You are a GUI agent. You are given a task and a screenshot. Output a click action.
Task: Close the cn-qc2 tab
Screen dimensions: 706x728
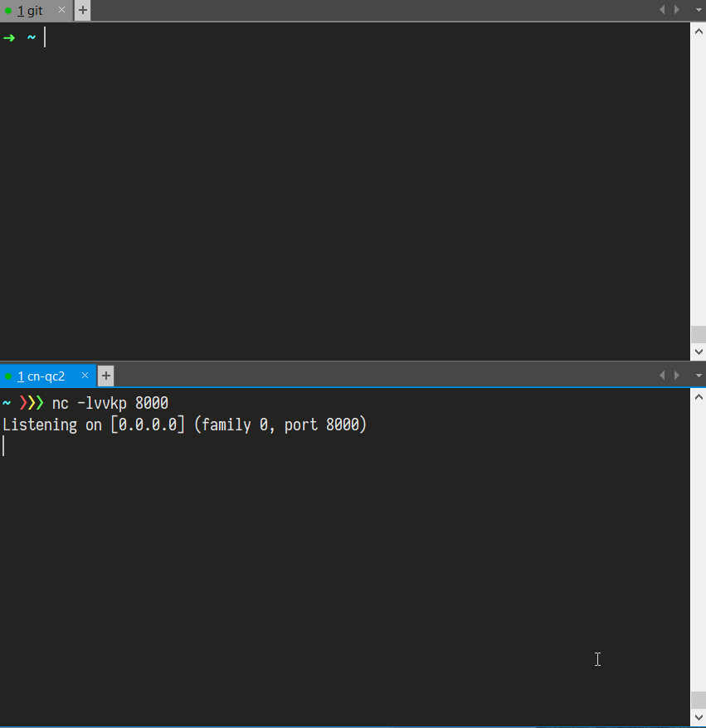click(85, 376)
